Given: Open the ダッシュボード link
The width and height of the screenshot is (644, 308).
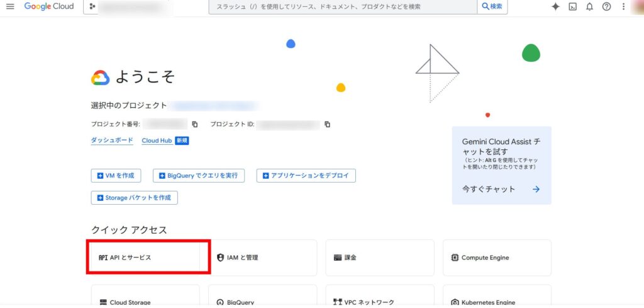Looking at the screenshot, I should coord(112,140).
